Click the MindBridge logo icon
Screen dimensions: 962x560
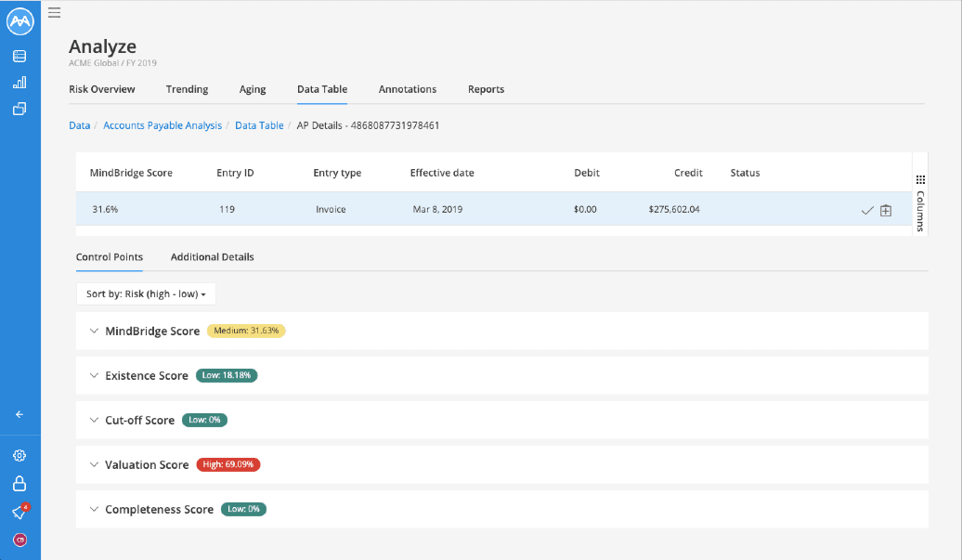[19, 20]
